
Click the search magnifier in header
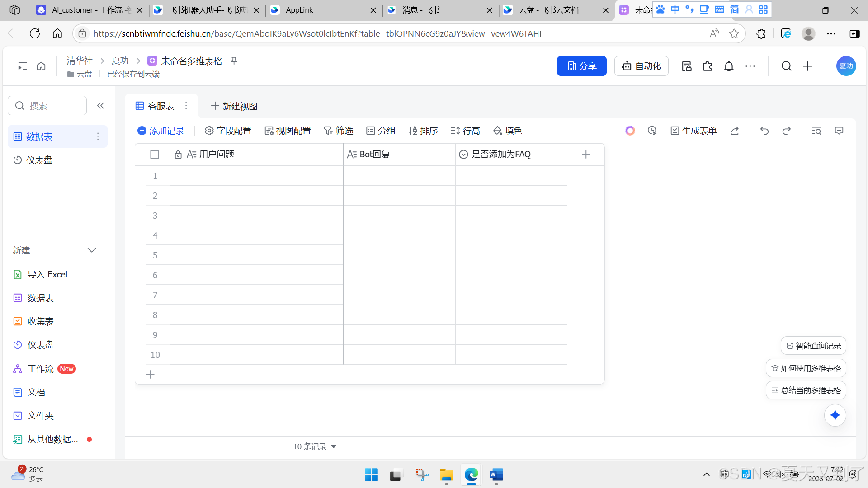786,66
